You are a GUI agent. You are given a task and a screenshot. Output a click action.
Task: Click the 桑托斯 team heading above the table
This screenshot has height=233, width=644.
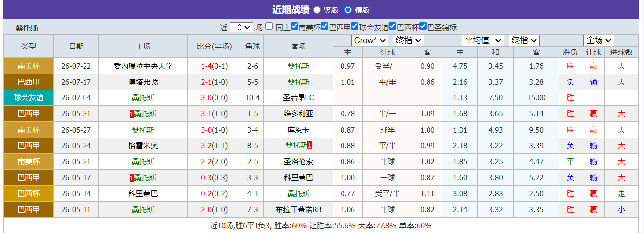coord(27,28)
